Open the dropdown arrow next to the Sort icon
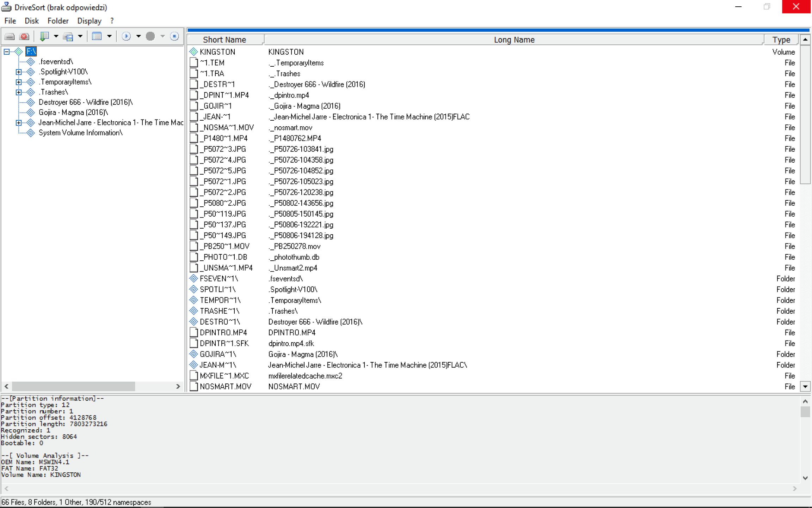The height and width of the screenshot is (508, 812). pos(56,36)
